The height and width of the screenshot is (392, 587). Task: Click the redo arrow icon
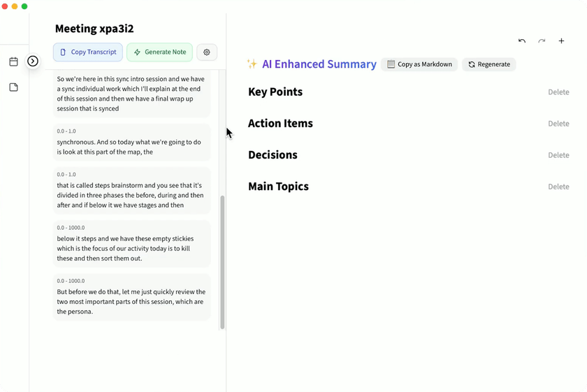coord(542,41)
